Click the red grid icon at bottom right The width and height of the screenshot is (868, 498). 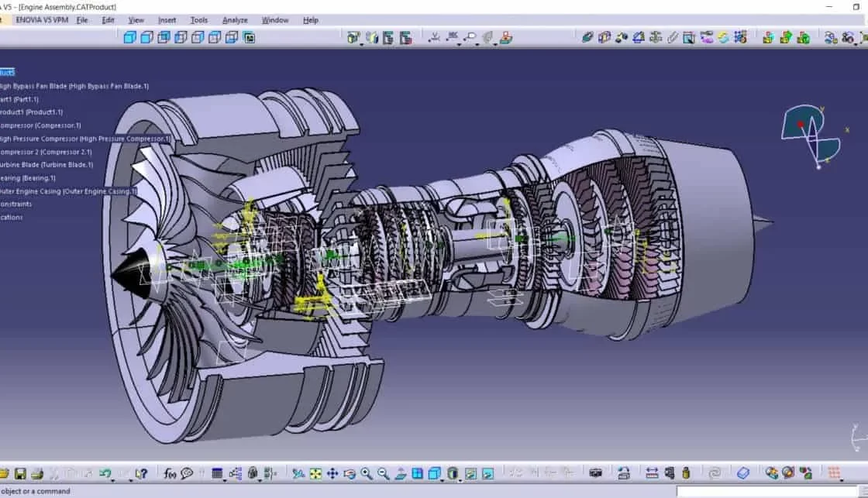(x=834, y=473)
